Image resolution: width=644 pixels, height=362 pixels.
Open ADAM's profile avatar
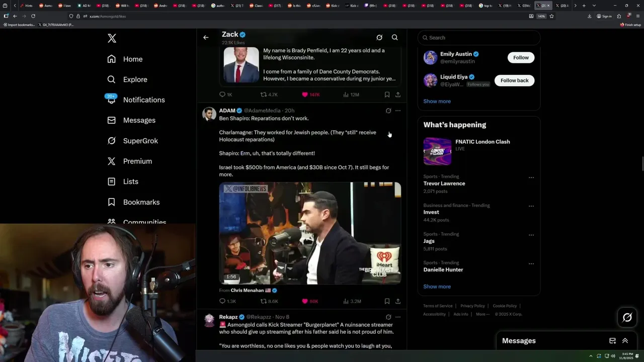209,114
